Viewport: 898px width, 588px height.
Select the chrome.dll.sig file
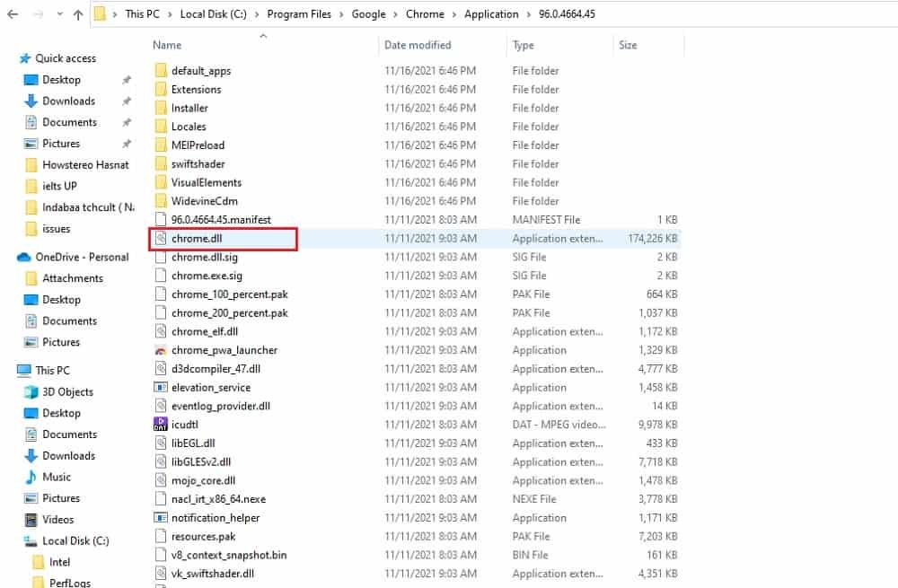pos(205,257)
